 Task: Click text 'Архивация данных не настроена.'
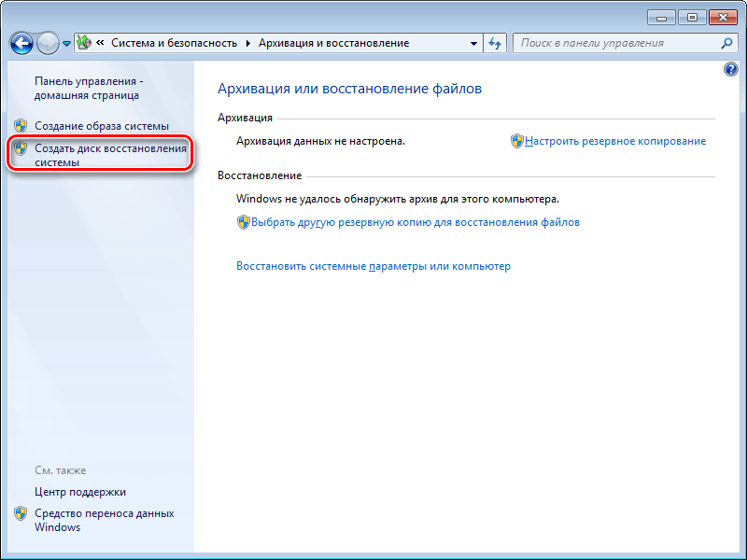coord(320,141)
